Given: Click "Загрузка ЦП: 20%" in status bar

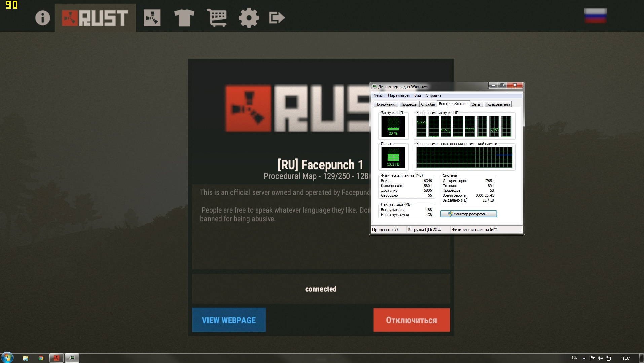Looking at the screenshot, I should coord(424,230).
